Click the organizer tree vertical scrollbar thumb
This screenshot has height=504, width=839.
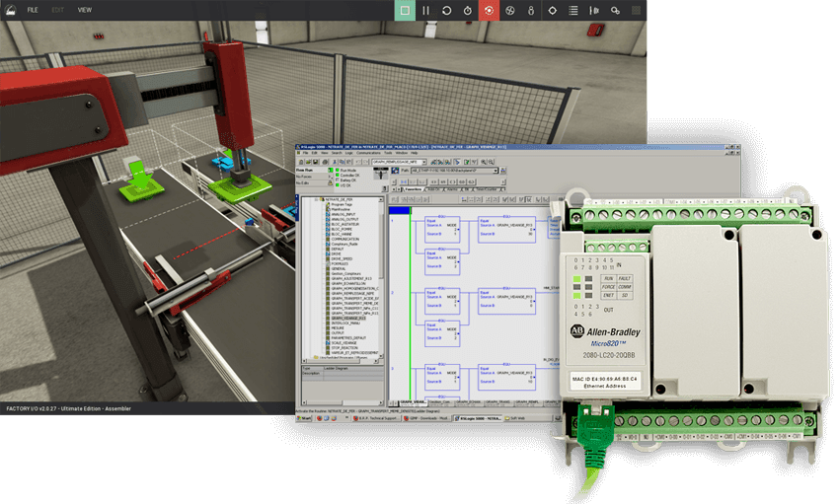pyautogui.click(x=381, y=245)
